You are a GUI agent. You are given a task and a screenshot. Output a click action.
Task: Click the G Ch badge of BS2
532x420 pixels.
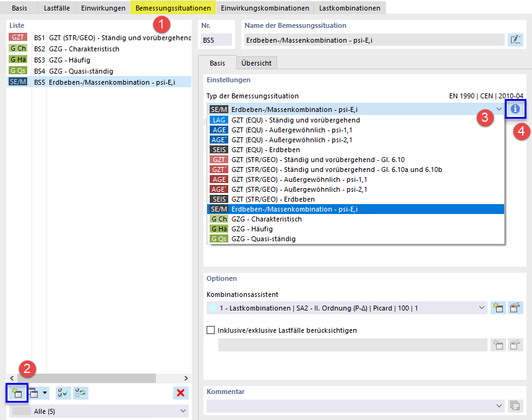[18, 48]
